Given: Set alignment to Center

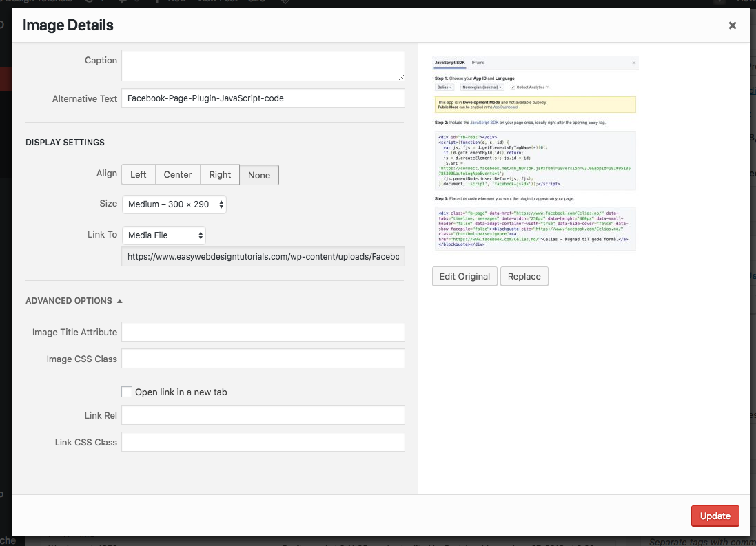Looking at the screenshot, I should tap(177, 174).
